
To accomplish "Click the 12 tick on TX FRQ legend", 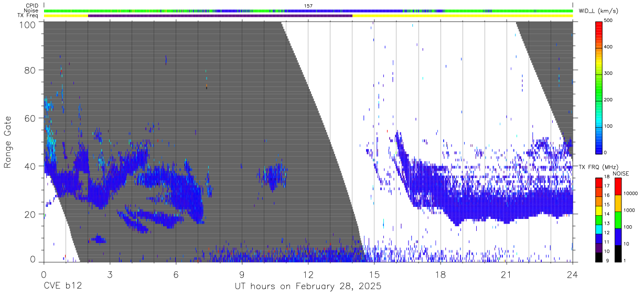I will [606, 232].
